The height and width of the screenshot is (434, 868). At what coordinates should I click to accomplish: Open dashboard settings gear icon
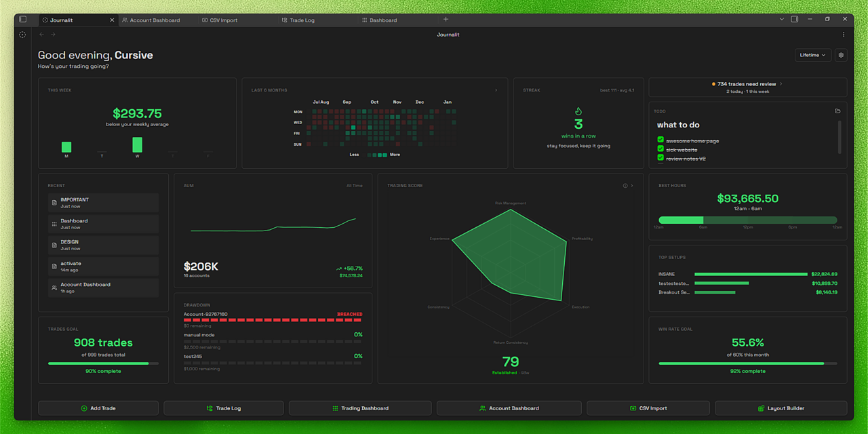tap(841, 55)
